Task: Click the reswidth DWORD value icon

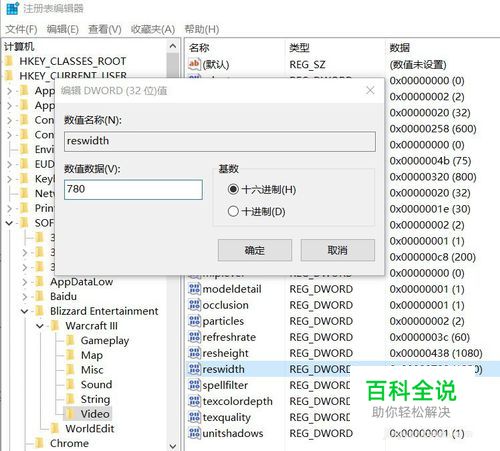Action: coord(194,369)
